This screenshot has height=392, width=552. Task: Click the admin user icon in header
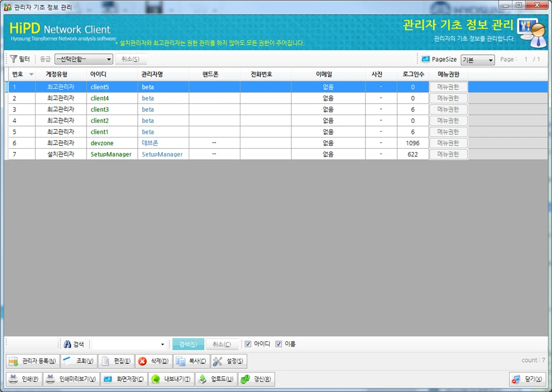[x=532, y=32]
